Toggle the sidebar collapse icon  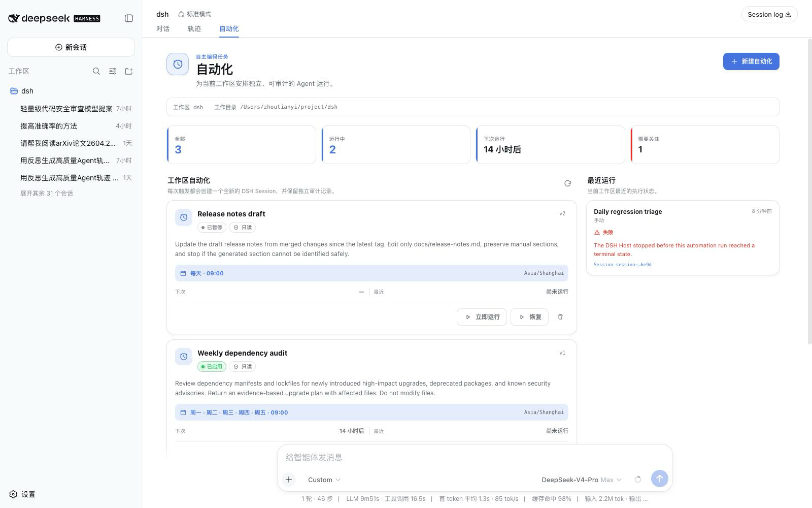click(x=129, y=18)
